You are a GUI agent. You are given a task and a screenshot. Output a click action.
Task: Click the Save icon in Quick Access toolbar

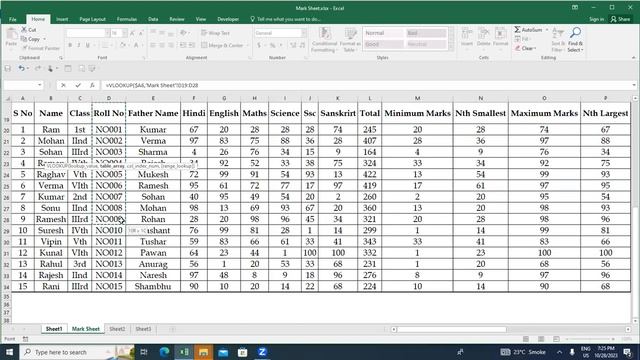point(8,69)
